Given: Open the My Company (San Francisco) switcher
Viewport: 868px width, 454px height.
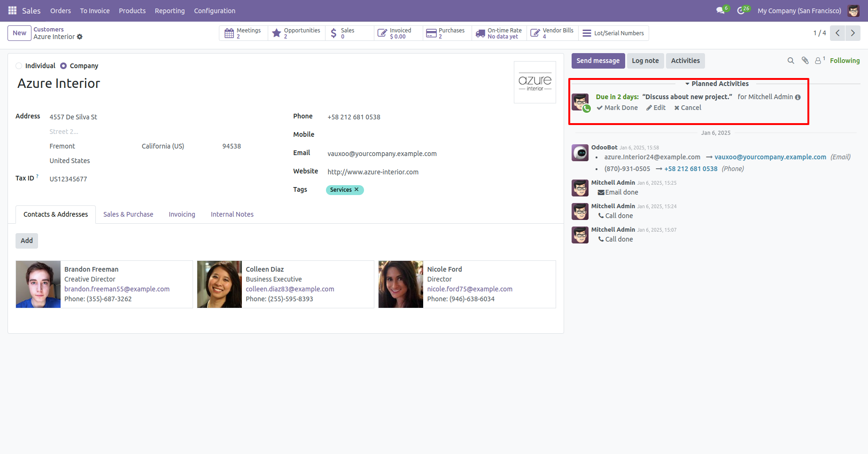Looking at the screenshot, I should (799, 11).
